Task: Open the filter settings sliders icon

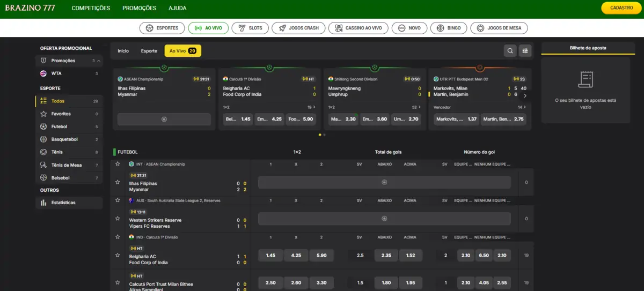Action: point(525,51)
